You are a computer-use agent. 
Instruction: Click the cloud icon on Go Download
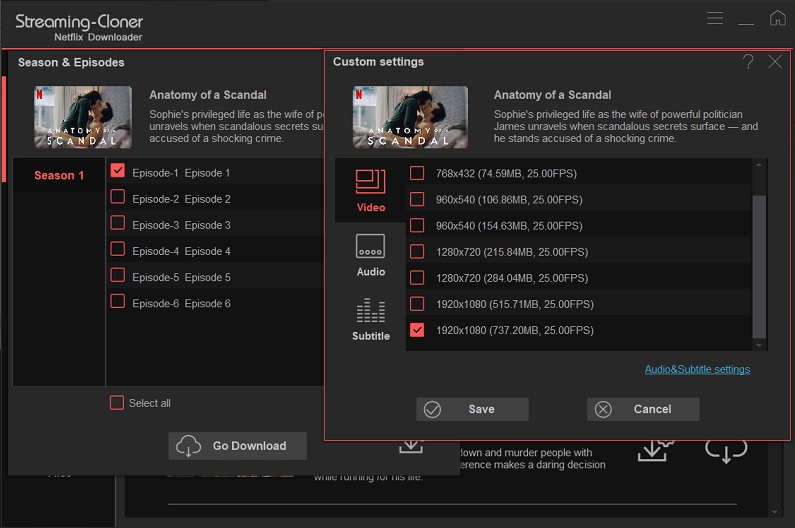189,446
